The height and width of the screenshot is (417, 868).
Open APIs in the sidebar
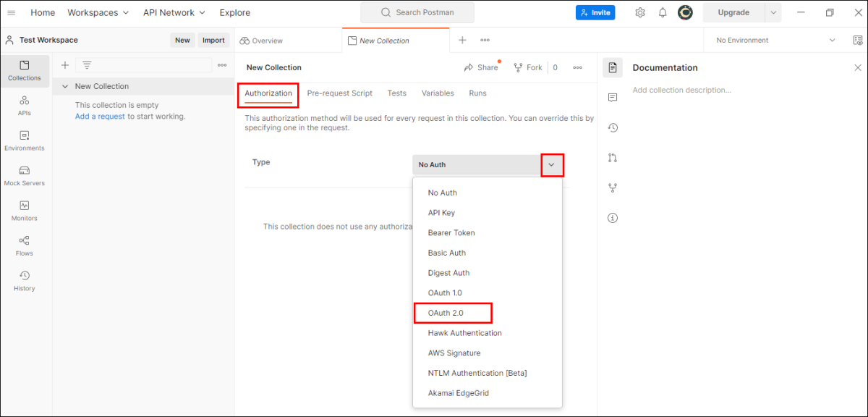[25, 106]
